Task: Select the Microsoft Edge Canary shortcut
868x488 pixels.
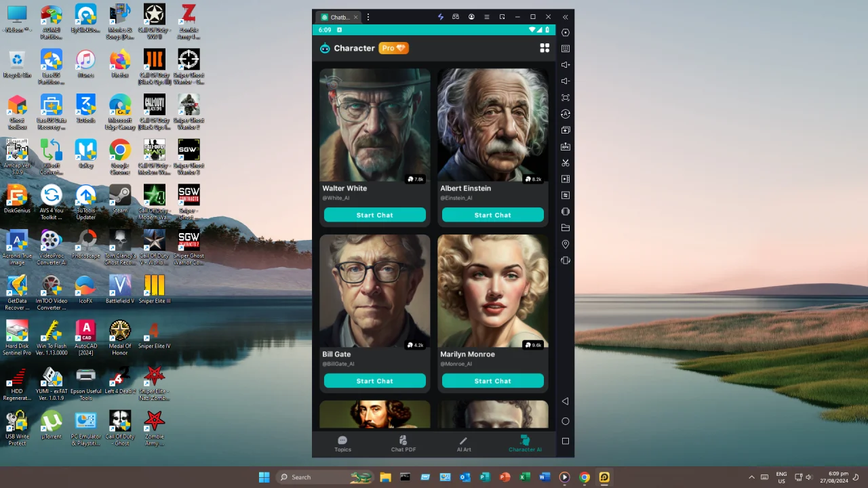Action: (120, 112)
